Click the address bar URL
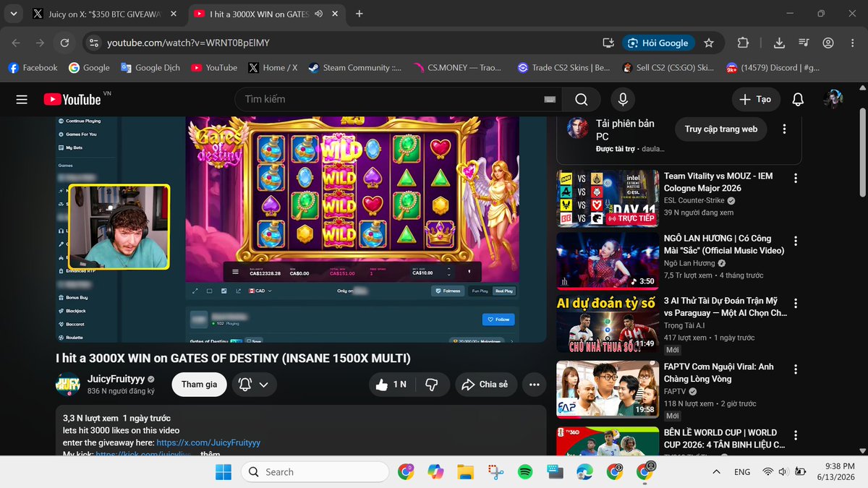The width and height of the screenshot is (868, 488). (188, 43)
